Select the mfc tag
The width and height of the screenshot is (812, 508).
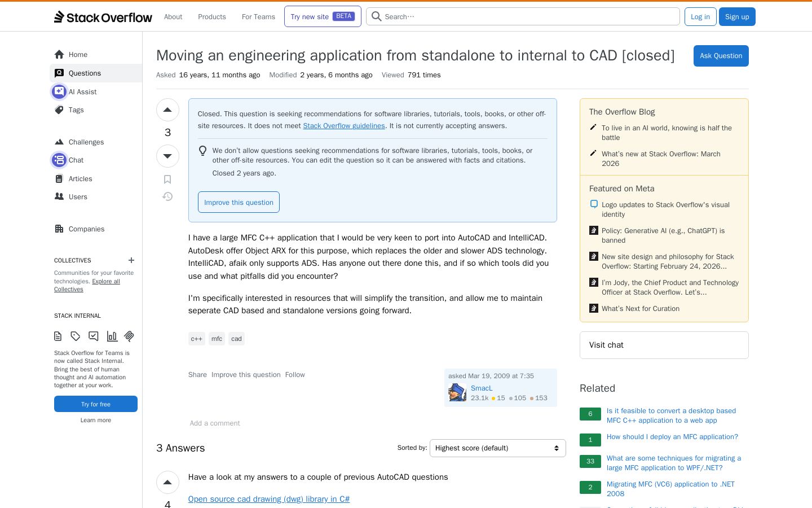click(217, 339)
